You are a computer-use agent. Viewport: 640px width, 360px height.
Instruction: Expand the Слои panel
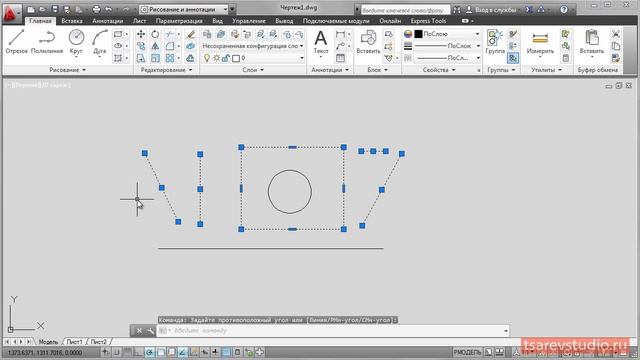click(x=253, y=70)
